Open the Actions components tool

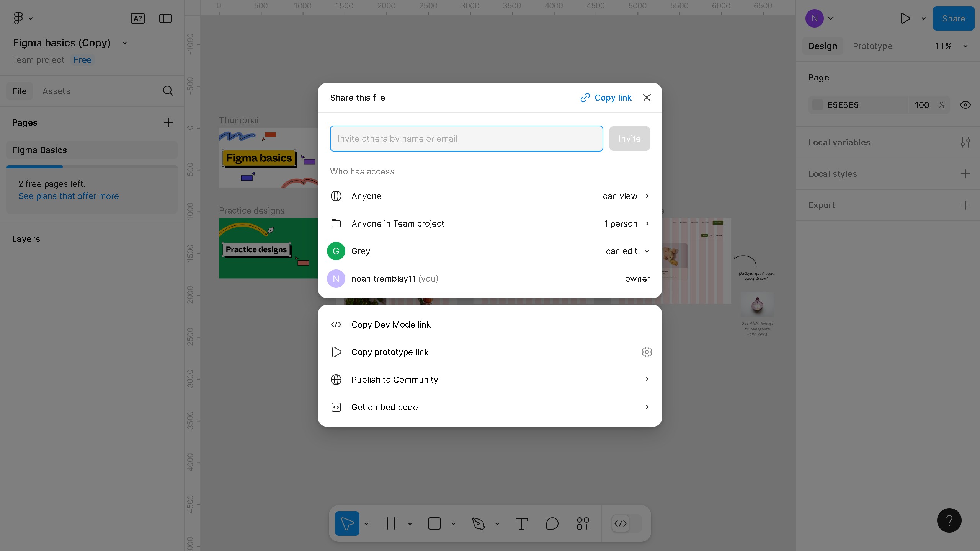(583, 523)
